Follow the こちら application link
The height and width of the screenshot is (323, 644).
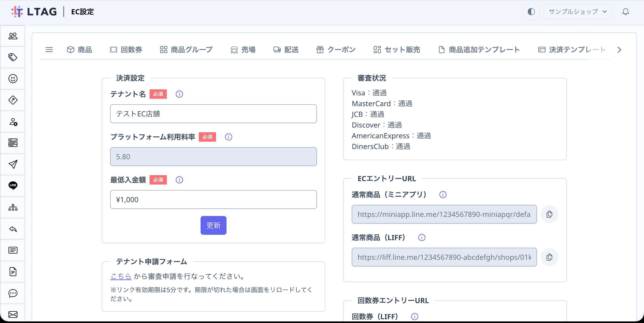[x=121, y=276]
